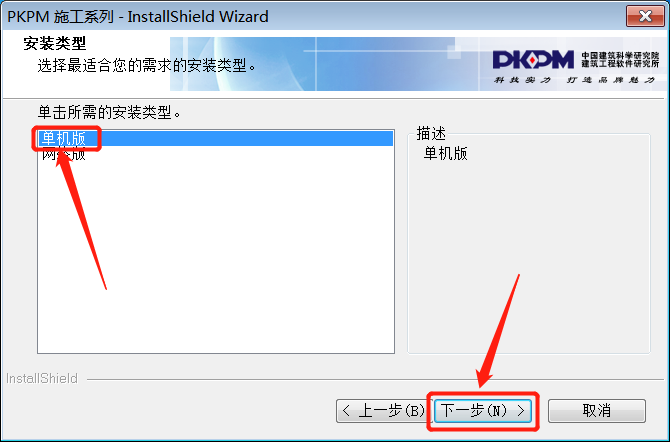Go back using 上一步(B) button
Viewport: 670px width, 442px height.
pos(384,411)
